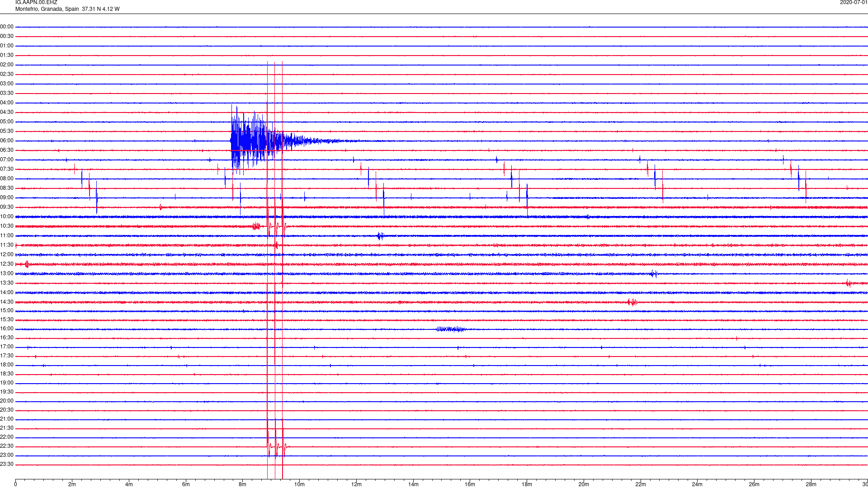Click the 8m tick on time axis
Screen dimensions: 868x488
243,484
